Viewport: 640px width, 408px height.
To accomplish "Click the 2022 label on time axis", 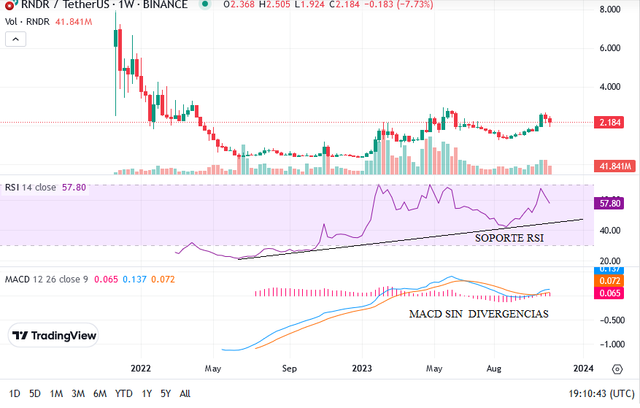I will point(141,368).
